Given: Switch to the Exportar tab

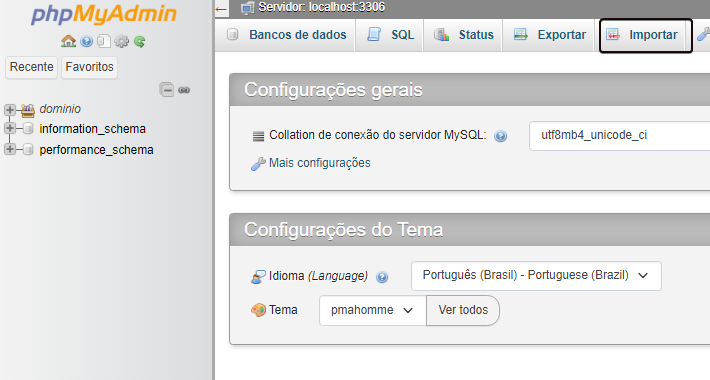Looking at the screenshot, I should [549, 35].
